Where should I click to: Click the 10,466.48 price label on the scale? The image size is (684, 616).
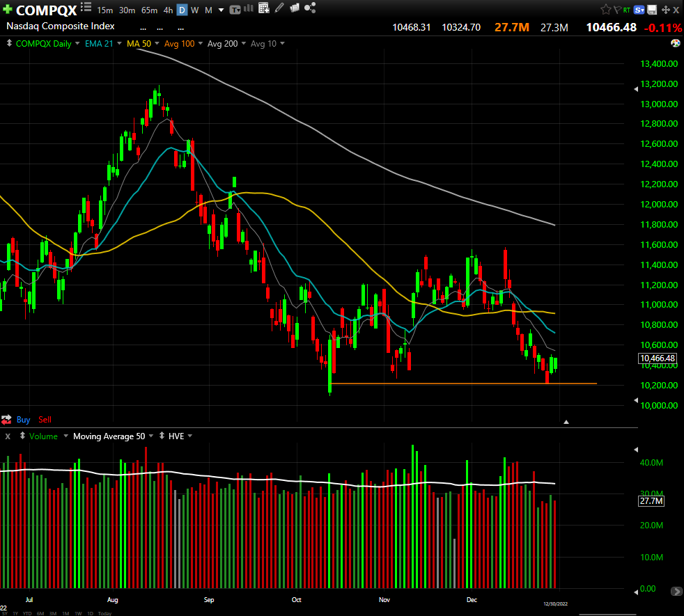(658, 358)
